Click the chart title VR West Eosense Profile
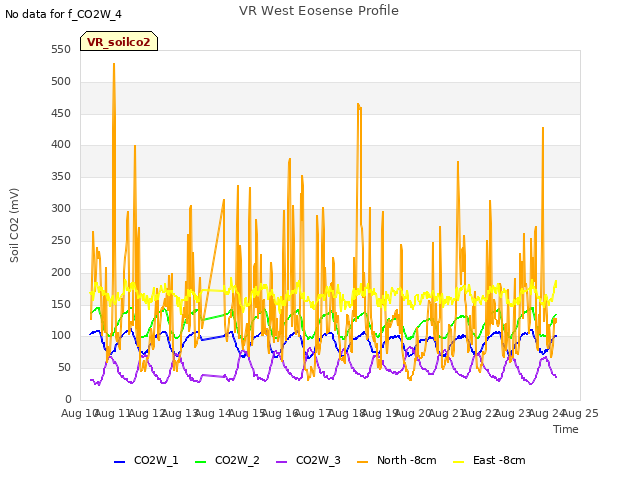The image size is (640, 480). [319, 11]
